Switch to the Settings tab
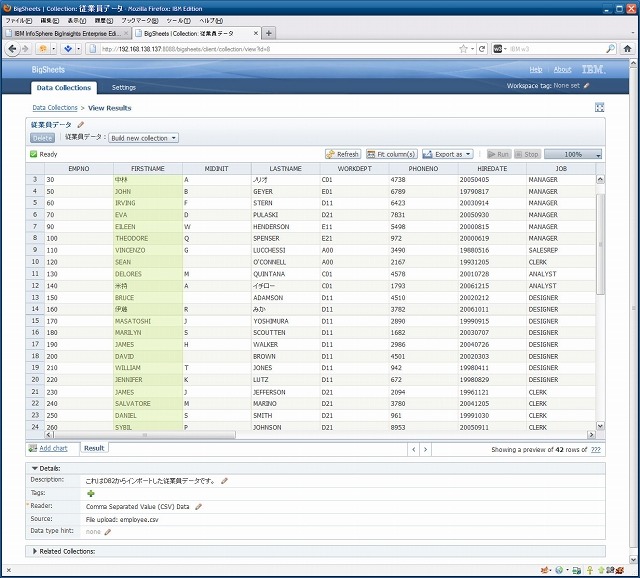The image size is (640, 578). (x=124, y=87)
